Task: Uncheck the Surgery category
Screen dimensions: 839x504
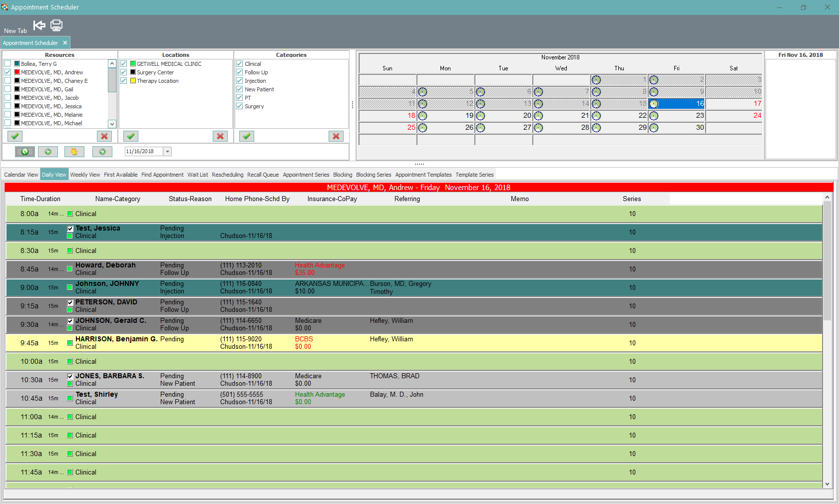Action: pos(239,106)
